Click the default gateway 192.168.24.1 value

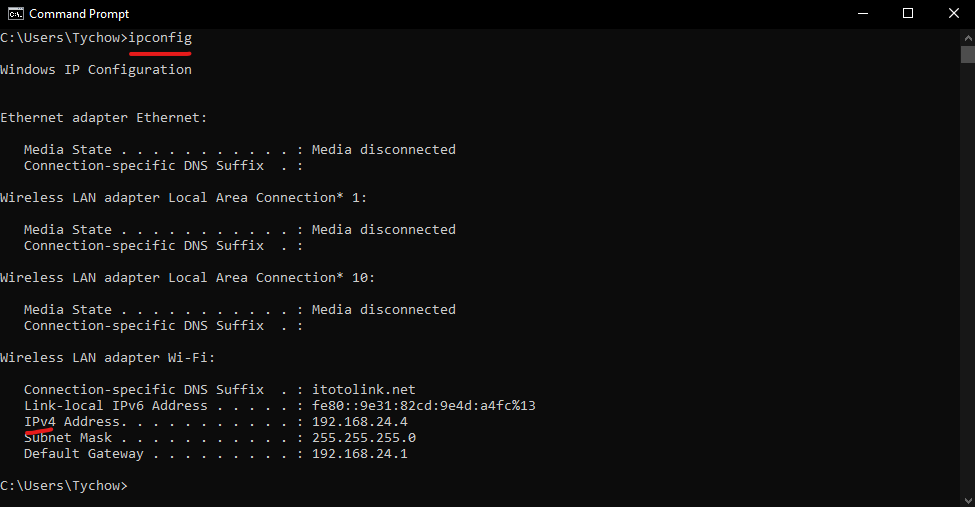(360, 454)
